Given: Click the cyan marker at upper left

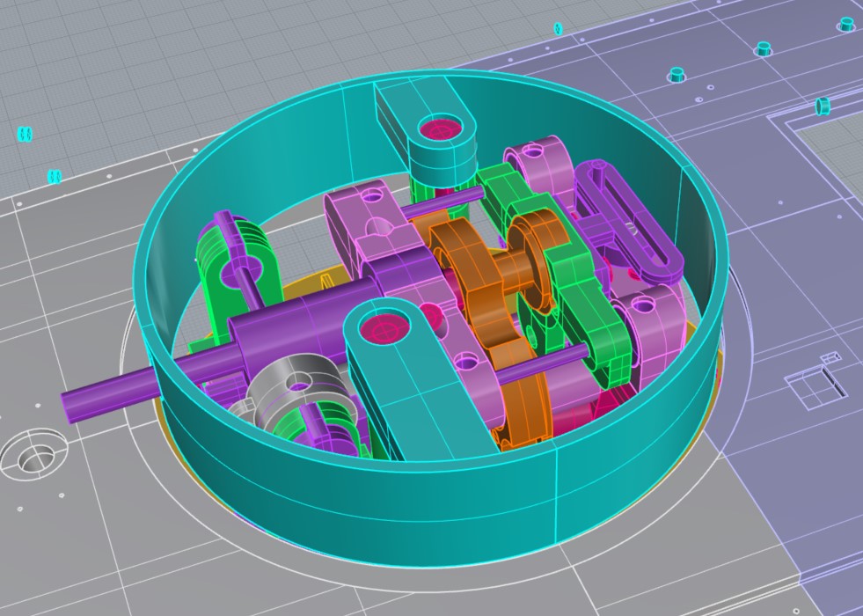Looking at the screenshot, I should [x=25, y=134].
